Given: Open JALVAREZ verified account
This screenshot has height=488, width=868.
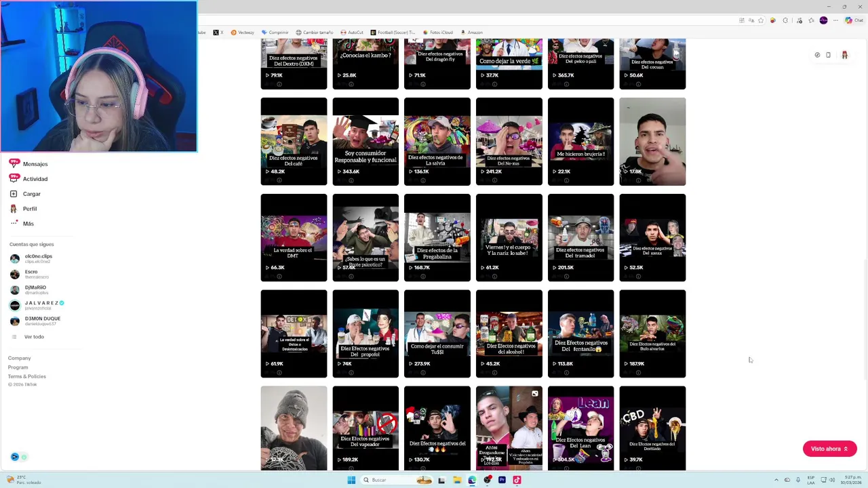Looking at the screenshot, I should (37, 305).
